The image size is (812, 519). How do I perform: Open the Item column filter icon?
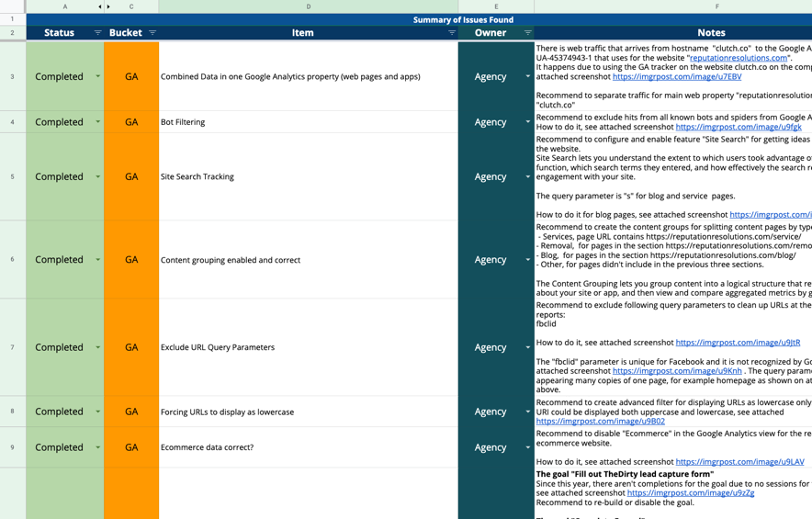pyautogui.click(x=452, y=33)
